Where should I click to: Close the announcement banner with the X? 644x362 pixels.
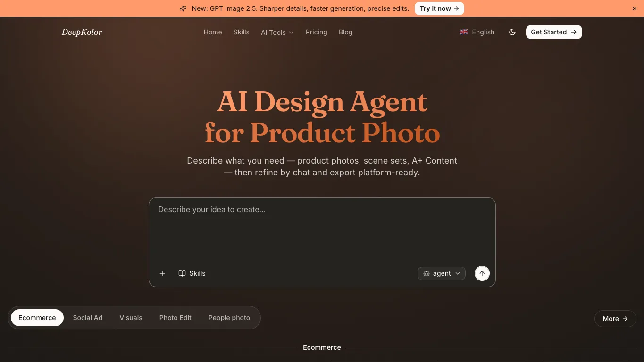(x=635, y=8)
